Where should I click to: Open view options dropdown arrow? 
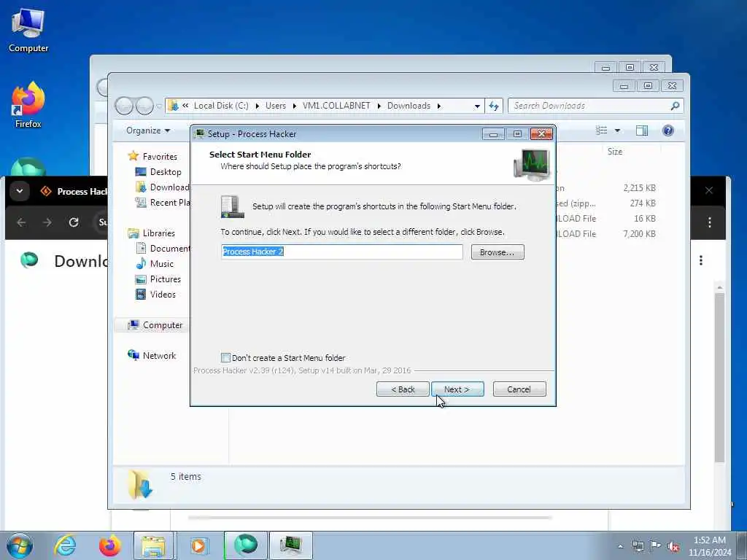point(617,131)
